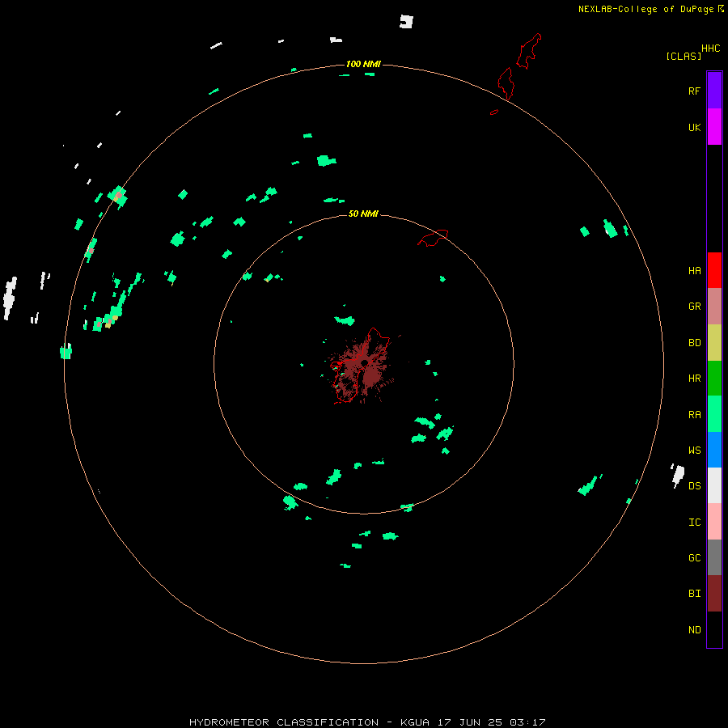Click the HA red color swatch
This screenshot has width=728, height=728.
click(714, 270)
